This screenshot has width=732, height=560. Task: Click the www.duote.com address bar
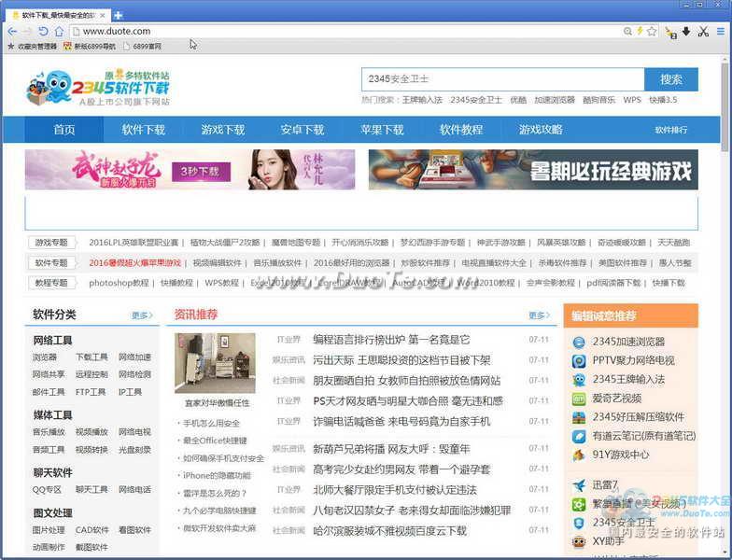345,32
